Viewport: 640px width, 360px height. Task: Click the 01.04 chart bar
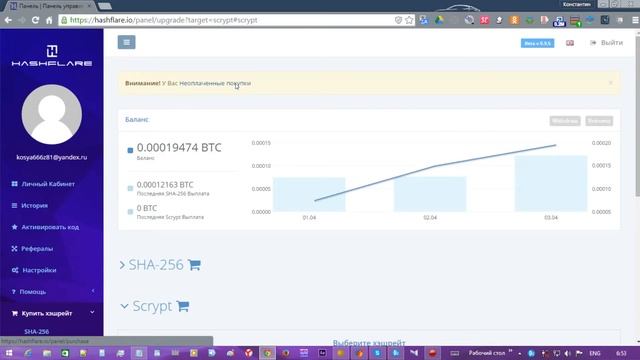pos(309,194)
